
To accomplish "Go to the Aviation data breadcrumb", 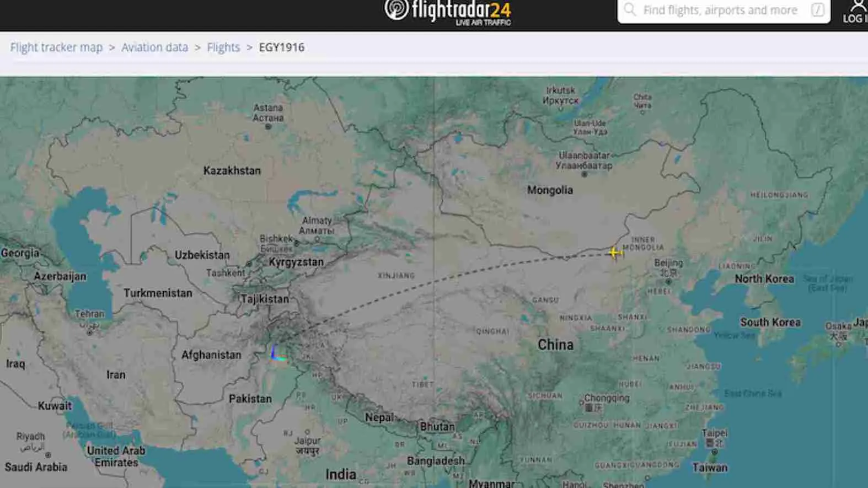I will 154,47.
